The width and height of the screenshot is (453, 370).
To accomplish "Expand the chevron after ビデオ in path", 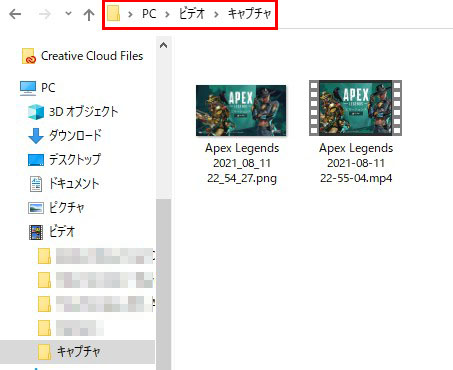I will tap(216, 14).
